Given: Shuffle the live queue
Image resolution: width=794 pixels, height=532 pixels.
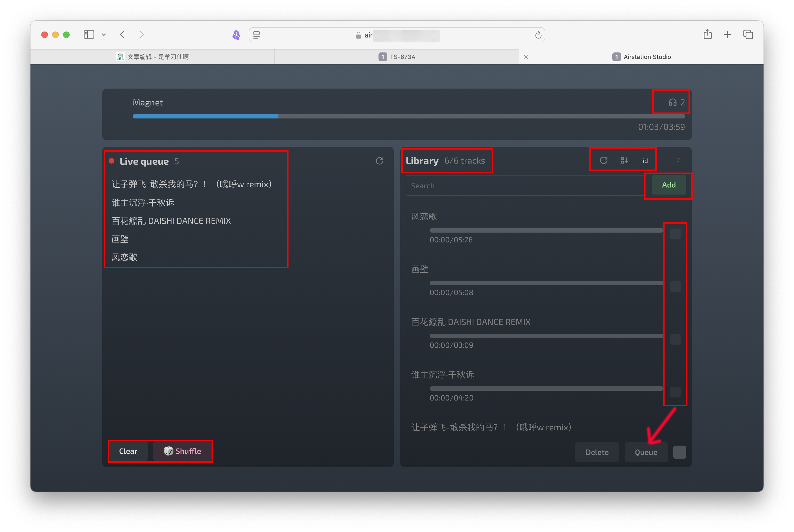Looking at the screenshot, I should point(182,451).
